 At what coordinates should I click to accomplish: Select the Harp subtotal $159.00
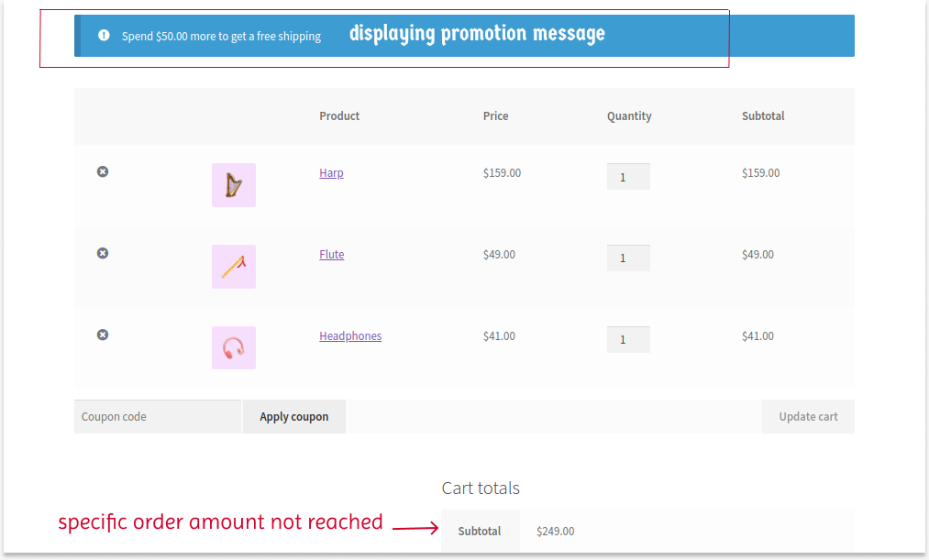[761, 173]
